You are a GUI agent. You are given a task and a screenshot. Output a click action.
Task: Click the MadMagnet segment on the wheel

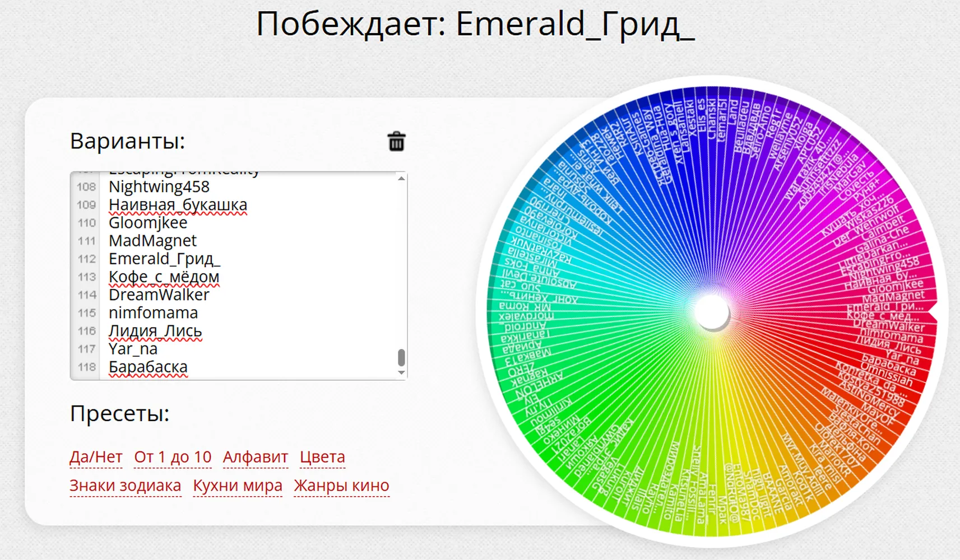click(x=893, y=297)
